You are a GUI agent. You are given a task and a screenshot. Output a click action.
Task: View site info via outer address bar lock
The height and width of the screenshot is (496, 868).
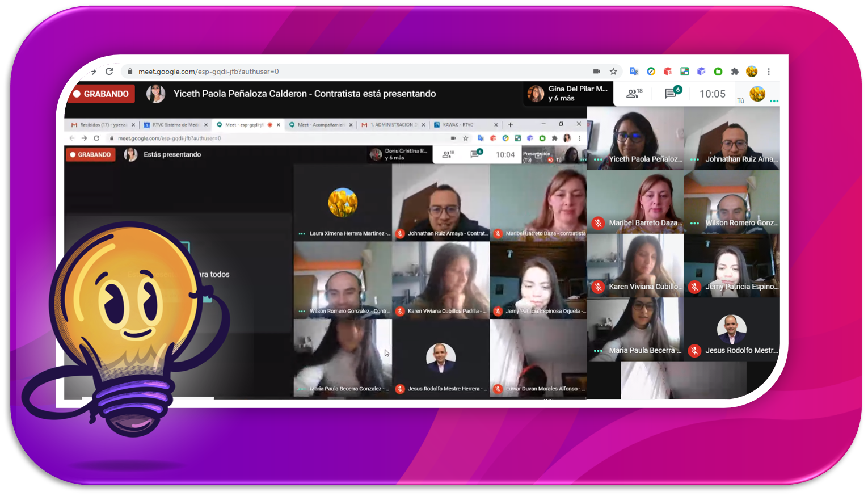(130, 72)
